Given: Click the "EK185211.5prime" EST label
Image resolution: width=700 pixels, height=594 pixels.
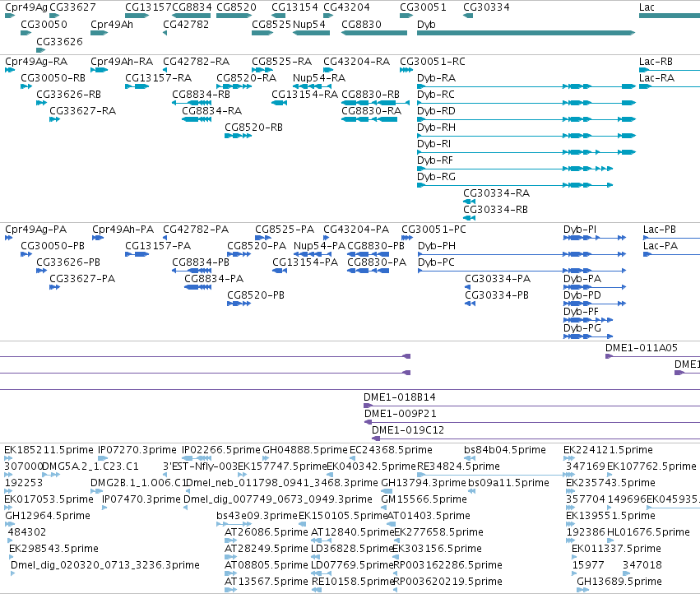Looking at the screenshot, I should [x=49, y=450].
